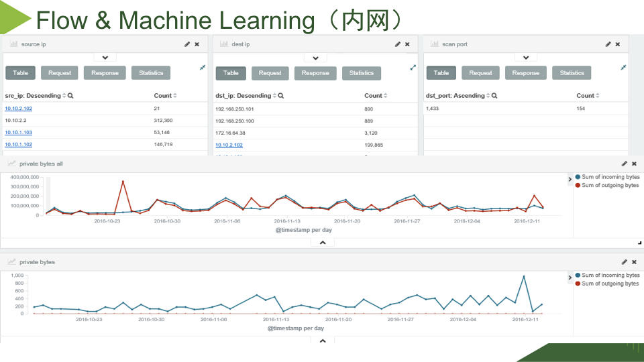Remove the dest ip panel

(407, 44)
